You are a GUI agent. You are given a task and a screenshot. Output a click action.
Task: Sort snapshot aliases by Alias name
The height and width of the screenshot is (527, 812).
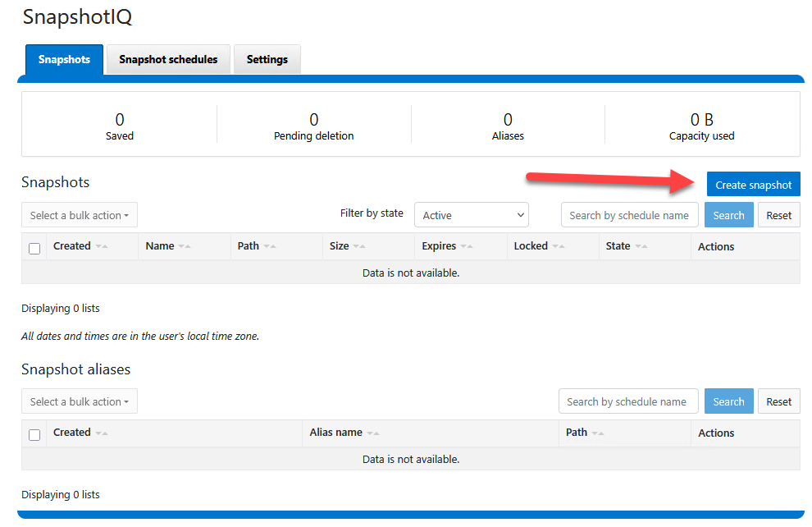375,433
